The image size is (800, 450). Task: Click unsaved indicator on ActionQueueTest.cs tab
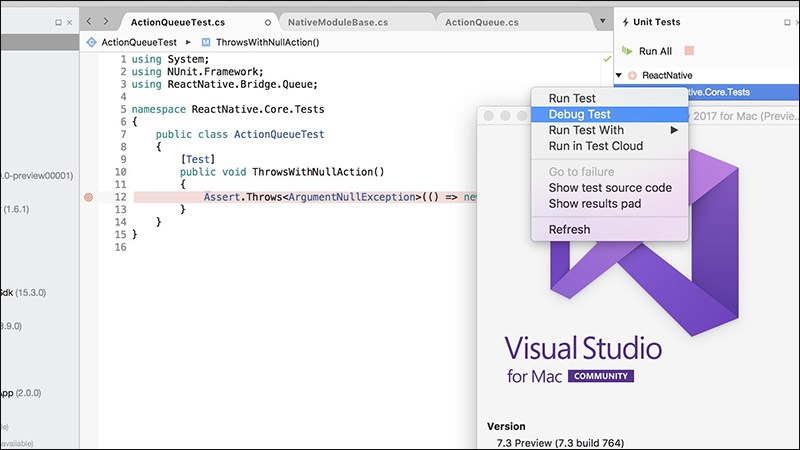[268, 22]
